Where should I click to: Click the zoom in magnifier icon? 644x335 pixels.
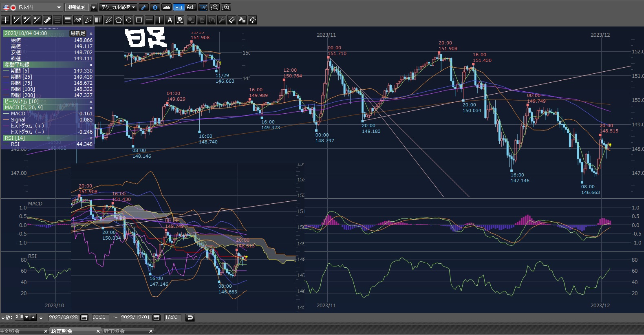click(226, 7)
